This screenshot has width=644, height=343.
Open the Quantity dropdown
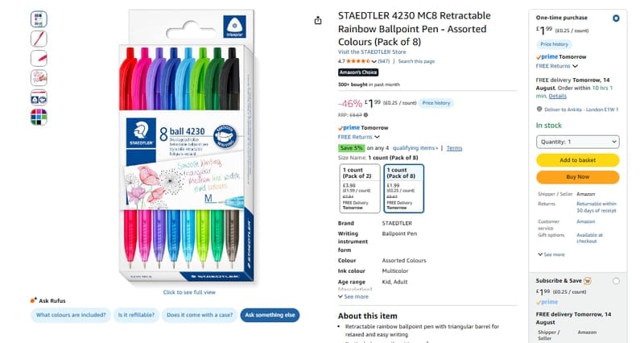coord(577,142)
